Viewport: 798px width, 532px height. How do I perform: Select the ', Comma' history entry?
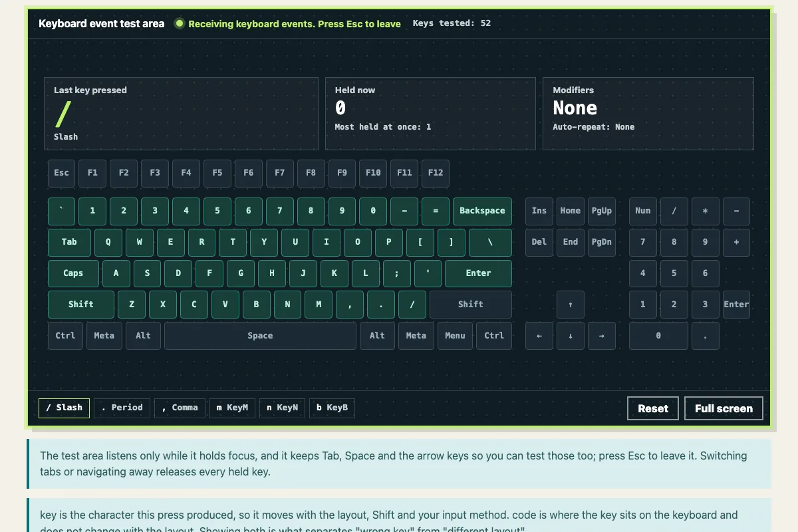(180, 408)
